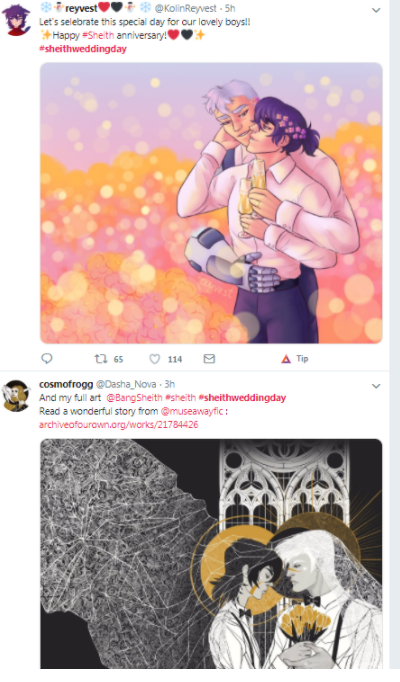
Task: Share reyvest's tweet via the envelope icon
Action: 209,358
